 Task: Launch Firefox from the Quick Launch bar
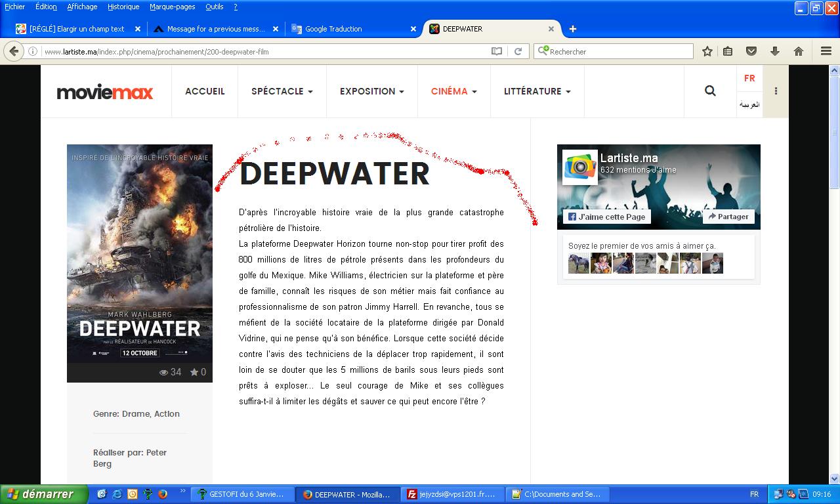(162, 494)
